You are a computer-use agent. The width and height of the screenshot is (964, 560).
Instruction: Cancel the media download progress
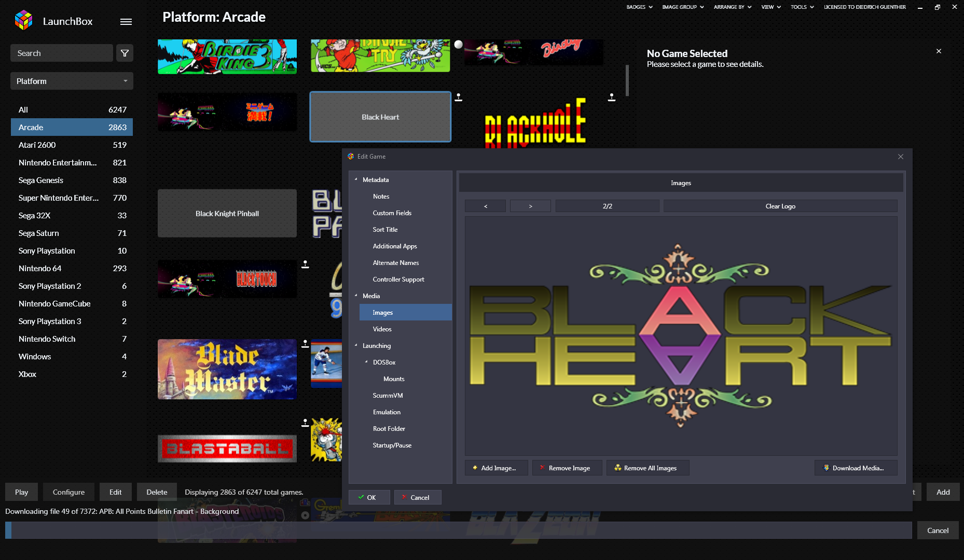938,530
